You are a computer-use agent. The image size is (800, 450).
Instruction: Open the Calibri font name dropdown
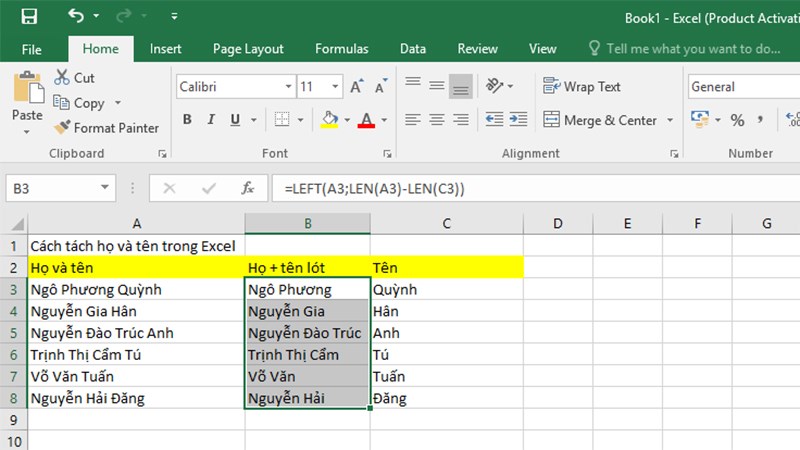click(288, 87)
